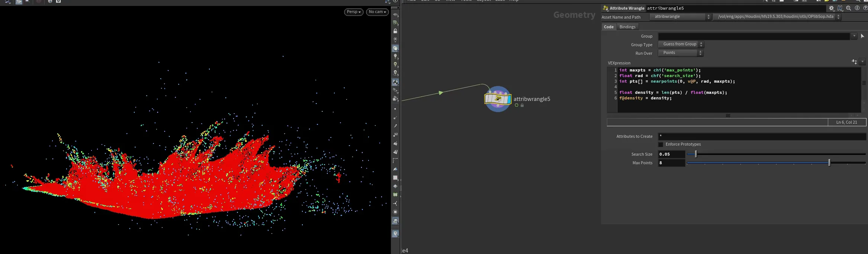Toggle point numbers display icon
Screen dimensions: 868x254
tap(395, 134)
